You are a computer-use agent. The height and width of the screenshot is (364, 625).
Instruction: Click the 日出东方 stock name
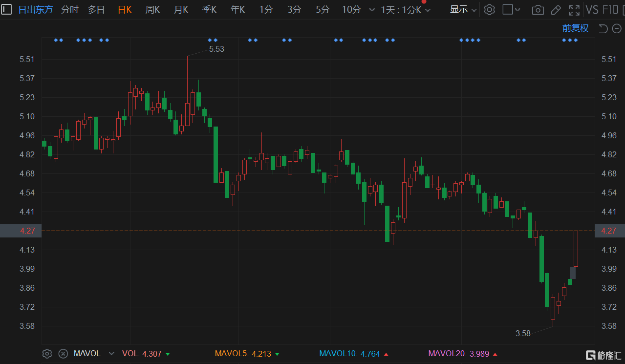[x=36, y=10]
